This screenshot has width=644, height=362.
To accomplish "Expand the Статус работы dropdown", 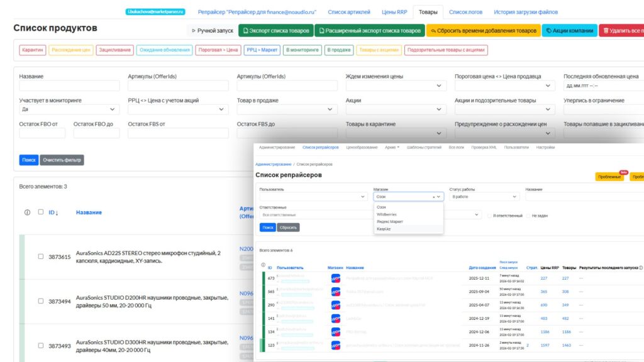I will tap(484, 197).
